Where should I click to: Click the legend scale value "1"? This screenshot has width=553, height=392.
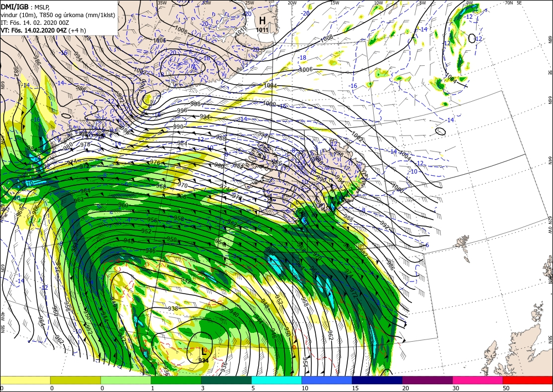click(x=153, y=388)
